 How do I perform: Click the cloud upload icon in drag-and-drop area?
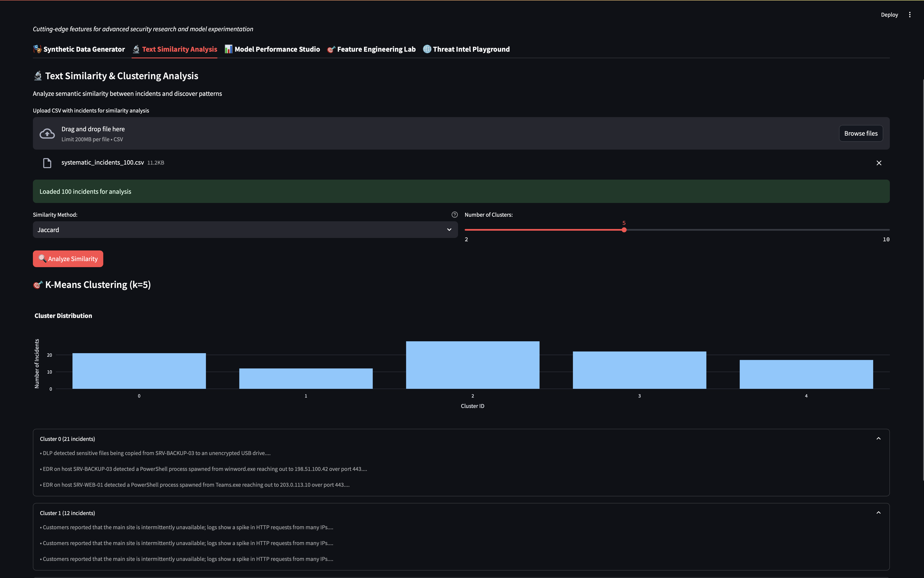point(47,133)
